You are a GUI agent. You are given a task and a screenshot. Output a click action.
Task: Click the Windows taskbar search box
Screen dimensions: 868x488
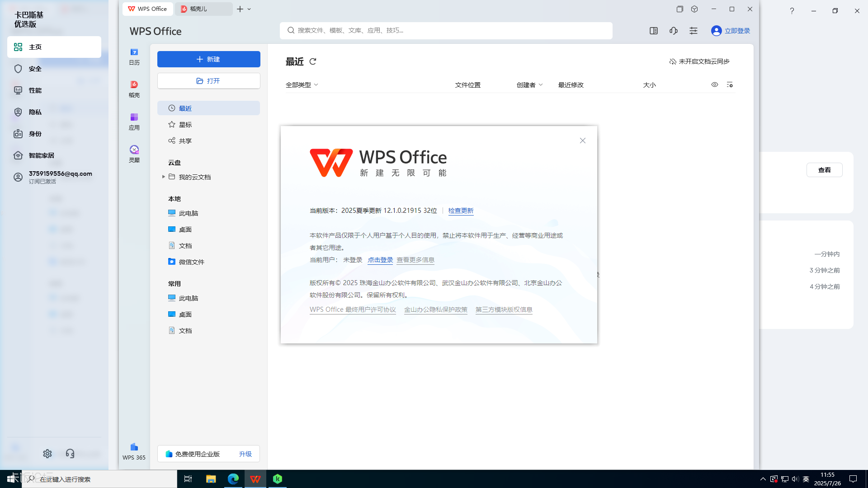(99, 479)
